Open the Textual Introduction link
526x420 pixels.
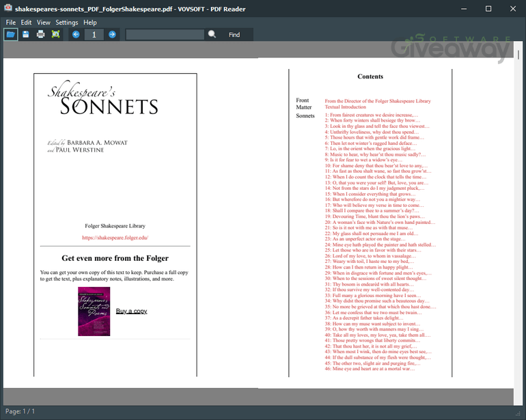(345, 107)
